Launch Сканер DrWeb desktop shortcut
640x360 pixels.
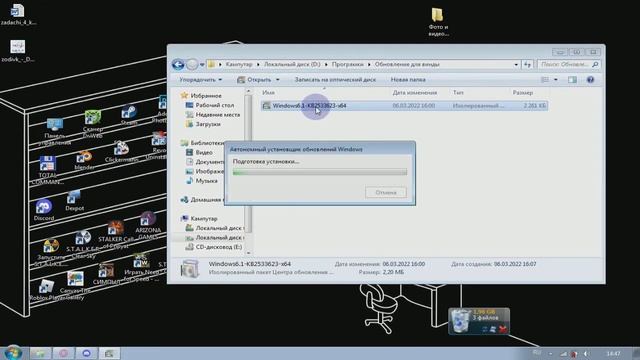93,124
